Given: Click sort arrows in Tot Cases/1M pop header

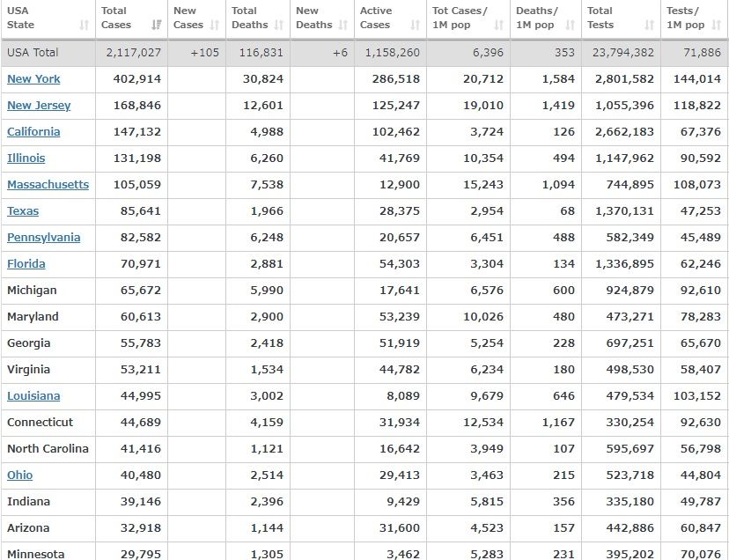Looking at the screenshot, I should [499, 26].
